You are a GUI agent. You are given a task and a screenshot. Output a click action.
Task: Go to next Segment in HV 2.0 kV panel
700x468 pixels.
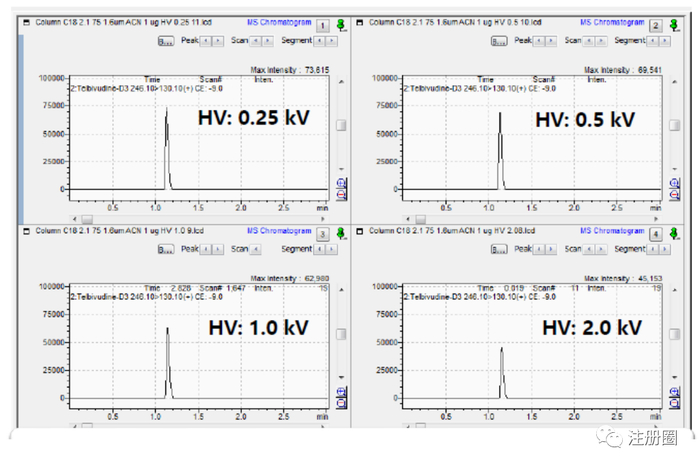[x=665, y=249]
